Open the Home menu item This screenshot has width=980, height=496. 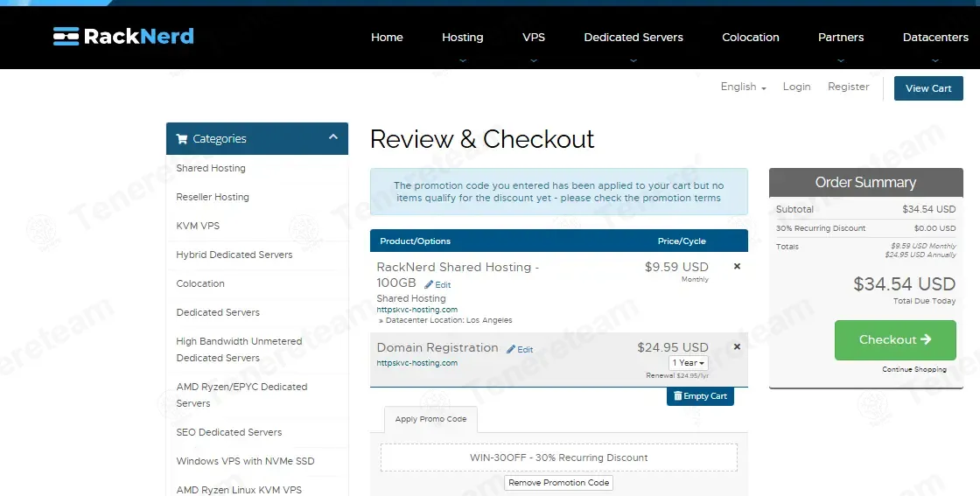[x=387, y=38]
